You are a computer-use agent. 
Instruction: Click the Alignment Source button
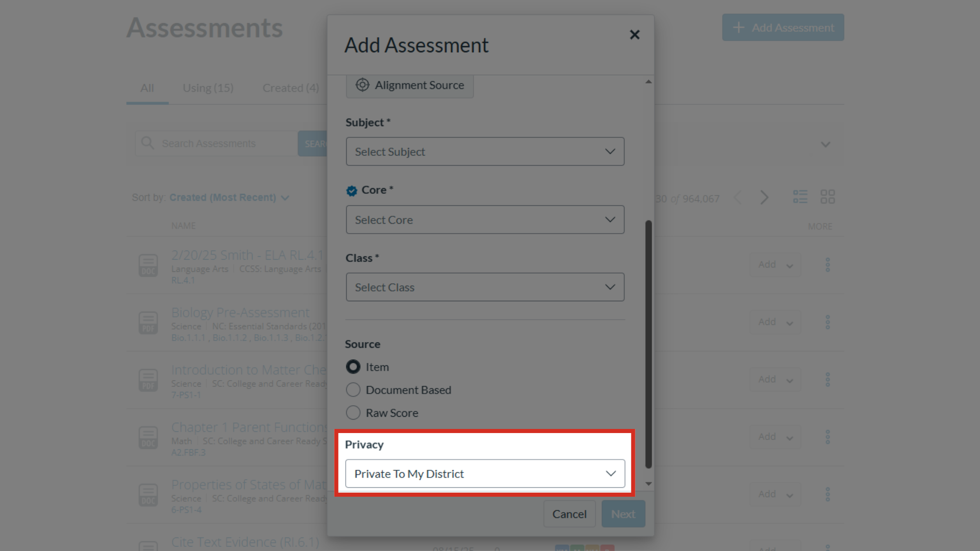coord(410,85)
